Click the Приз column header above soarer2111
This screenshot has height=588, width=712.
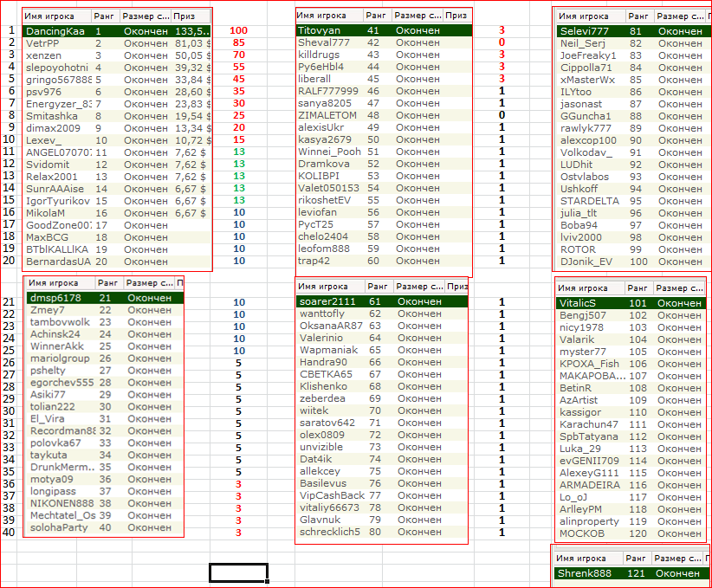tap(457, 287)
